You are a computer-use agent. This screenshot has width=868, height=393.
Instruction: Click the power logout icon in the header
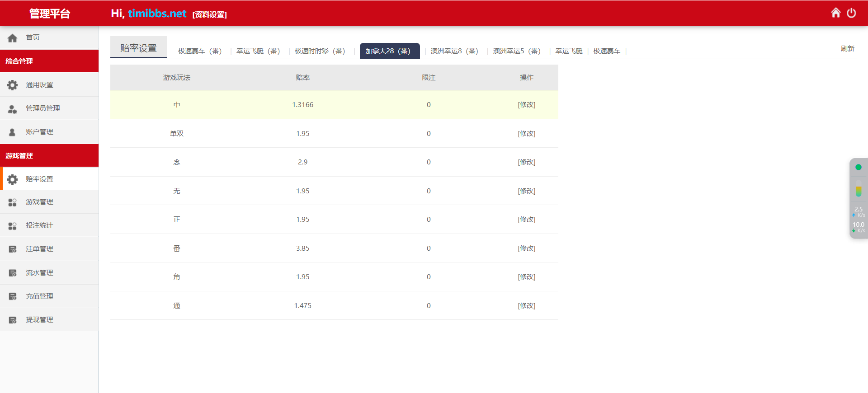tap(851, 13)
